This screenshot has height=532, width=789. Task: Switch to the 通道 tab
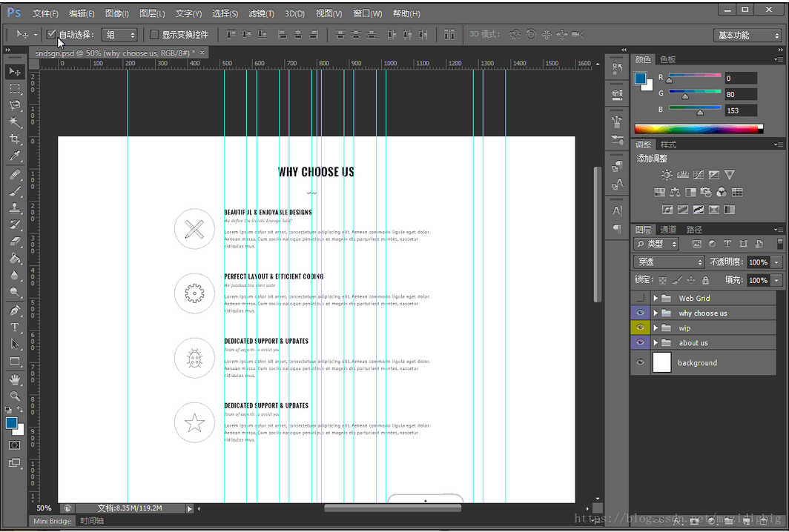[668, 230]
